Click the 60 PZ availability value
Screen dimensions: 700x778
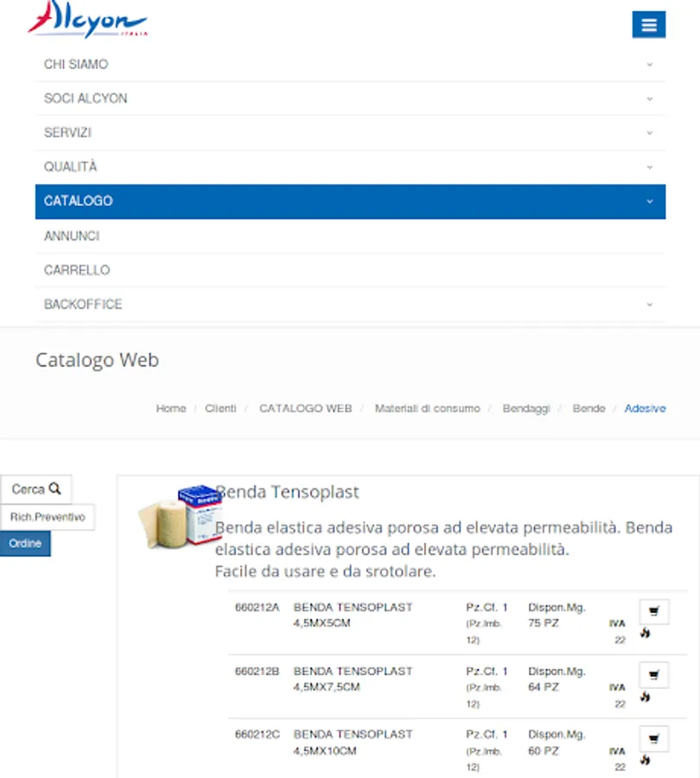(x=544, y=751)
